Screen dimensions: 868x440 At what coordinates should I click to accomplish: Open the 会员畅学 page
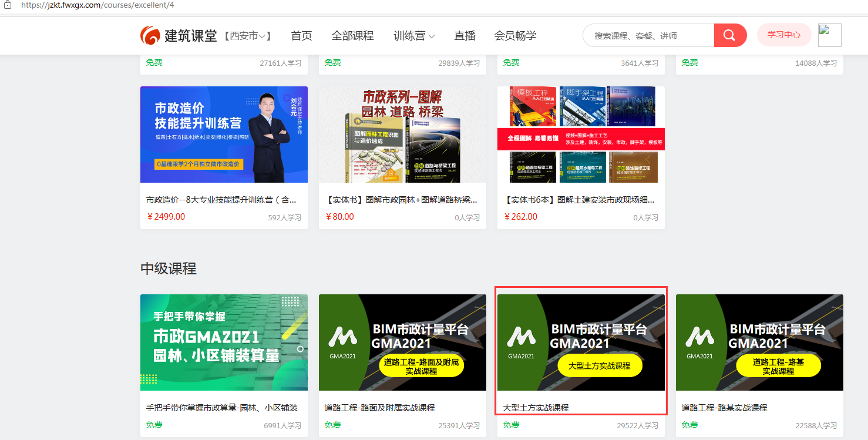point(515,36)
